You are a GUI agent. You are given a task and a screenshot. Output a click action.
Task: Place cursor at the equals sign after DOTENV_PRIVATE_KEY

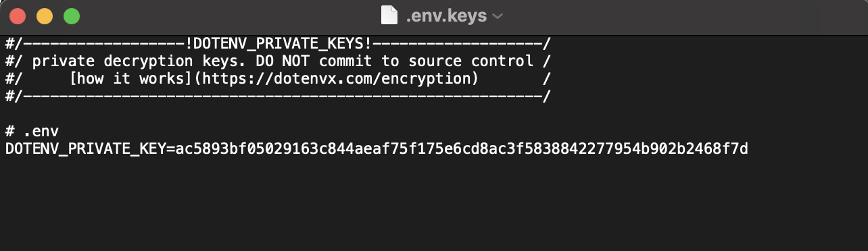(170, 148)
